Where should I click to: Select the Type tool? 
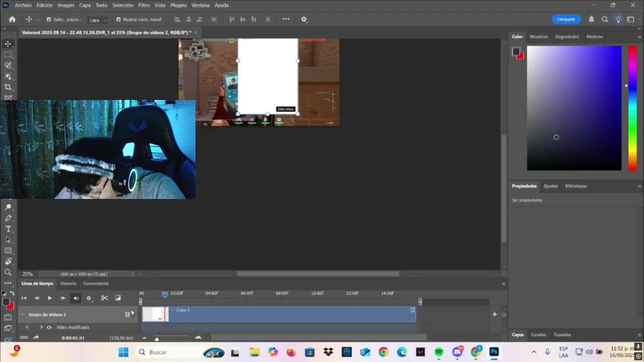tap(8, 229)
